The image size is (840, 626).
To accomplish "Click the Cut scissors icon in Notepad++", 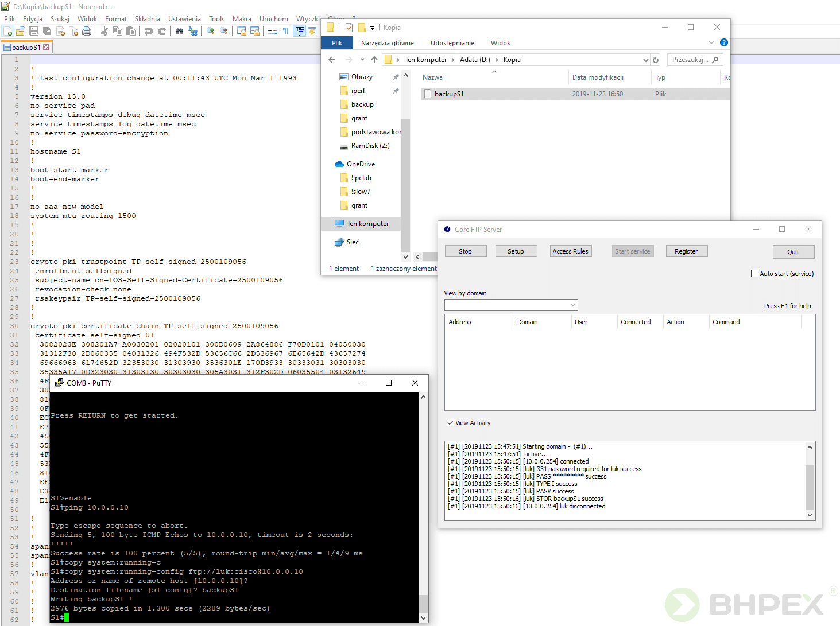I will coord(104,31).
